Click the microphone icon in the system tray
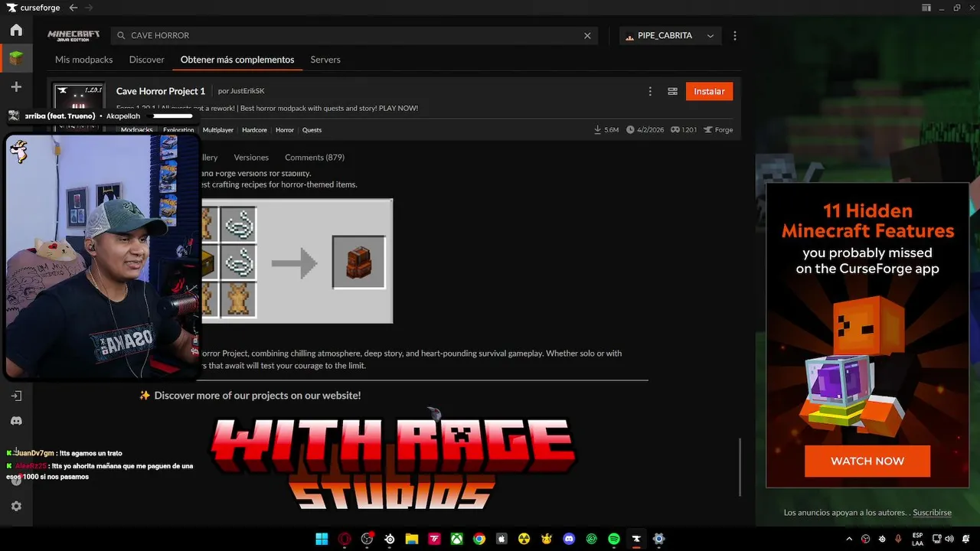This screenshot has height=551, width=980. (x=898, y=539)
